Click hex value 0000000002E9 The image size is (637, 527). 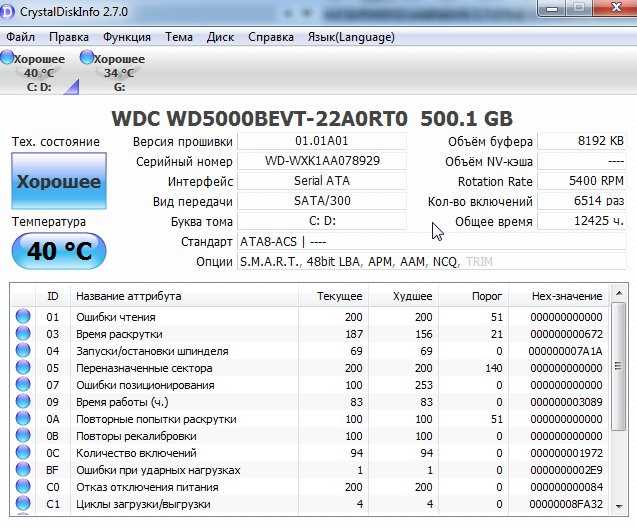tap(566, 470)
